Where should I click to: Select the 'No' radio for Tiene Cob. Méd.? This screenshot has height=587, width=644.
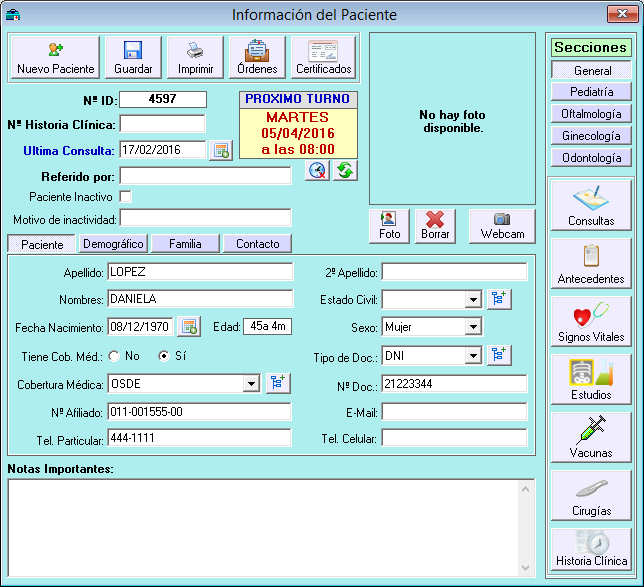[113, 355]
